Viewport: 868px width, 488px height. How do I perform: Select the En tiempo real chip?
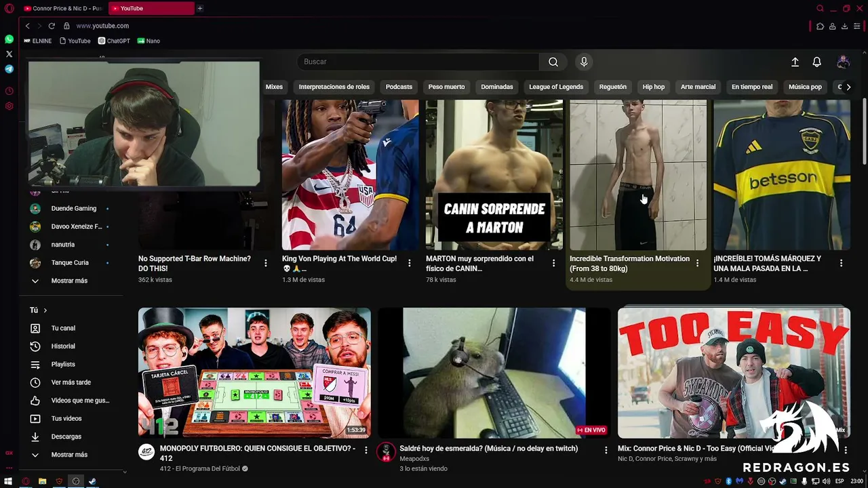(x=752, y=87)
